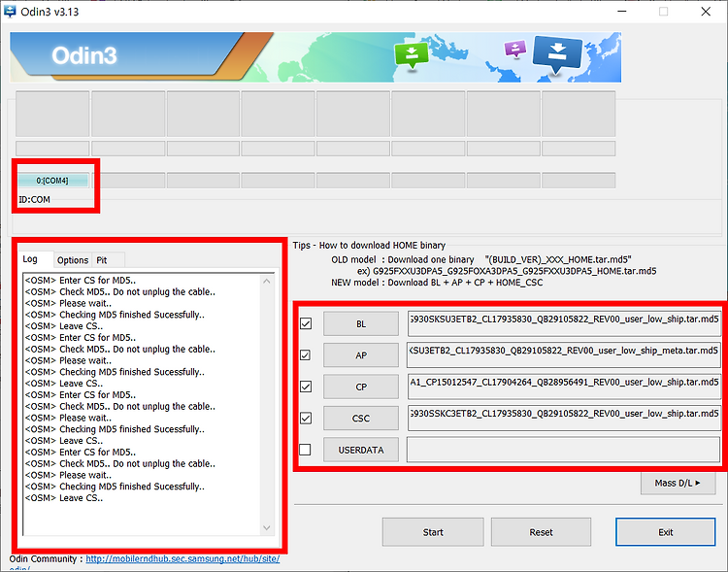
Task: Click the USERDATA button
Action: click(x=361, y=450)
